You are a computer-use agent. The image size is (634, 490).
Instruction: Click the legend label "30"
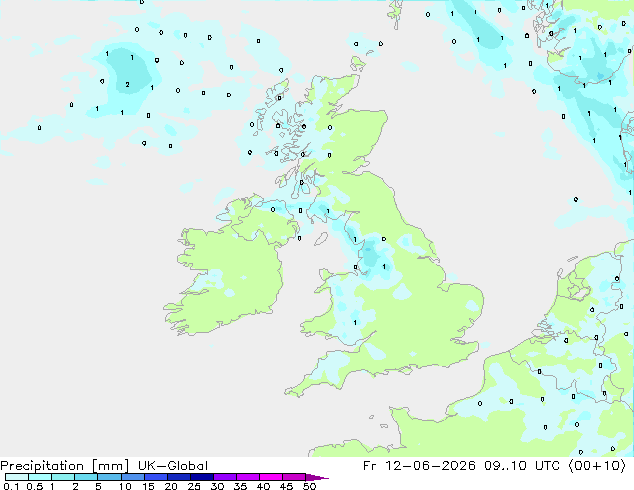(217, 486)
